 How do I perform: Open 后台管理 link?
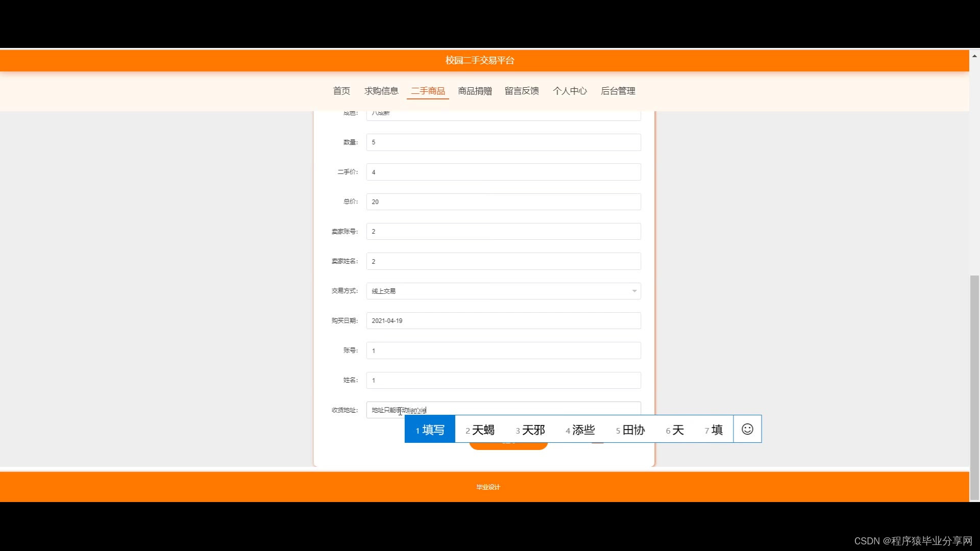pyautogui.click(x=618, y=91)
